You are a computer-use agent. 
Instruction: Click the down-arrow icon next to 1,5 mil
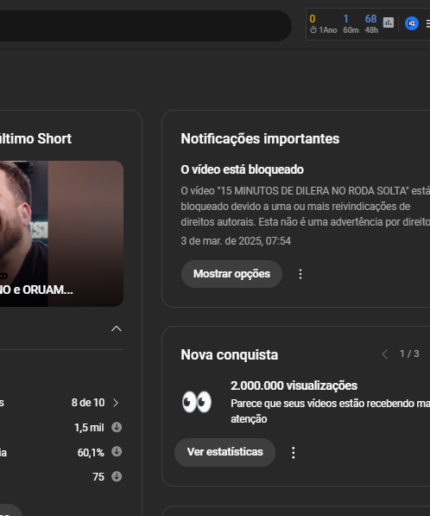[x=116, y=427]
